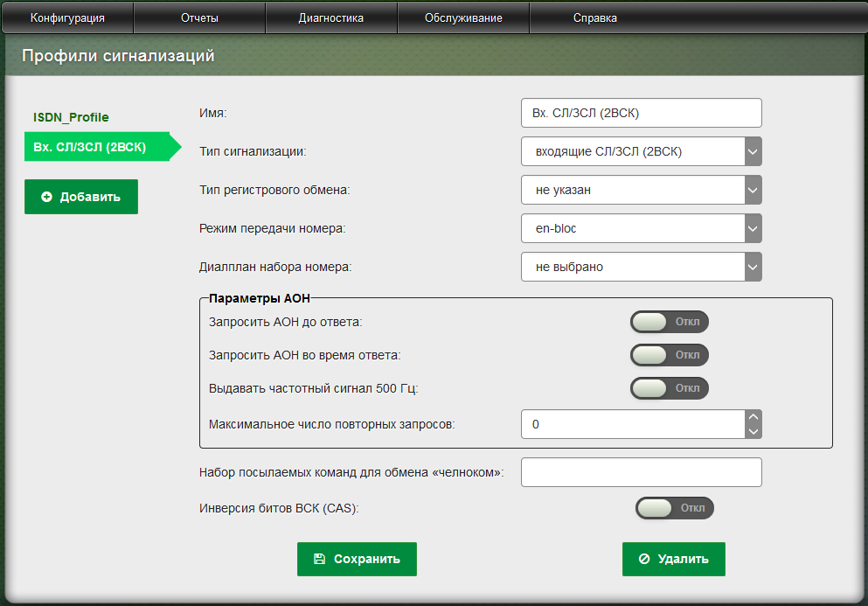Toggle Запросить АОН до ответа
The width and height of the screenshot is (868, 606).
coord(670,322)
